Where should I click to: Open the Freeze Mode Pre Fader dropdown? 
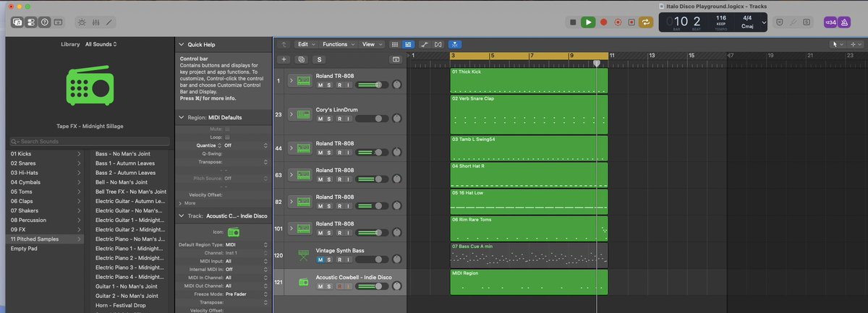point(247,293)
